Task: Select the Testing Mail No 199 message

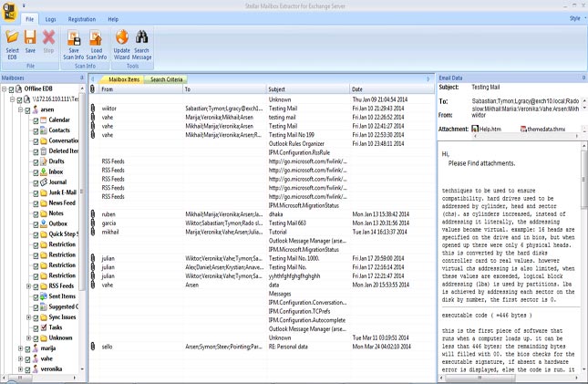Action: pyautogui.click(x=262, y=135)
